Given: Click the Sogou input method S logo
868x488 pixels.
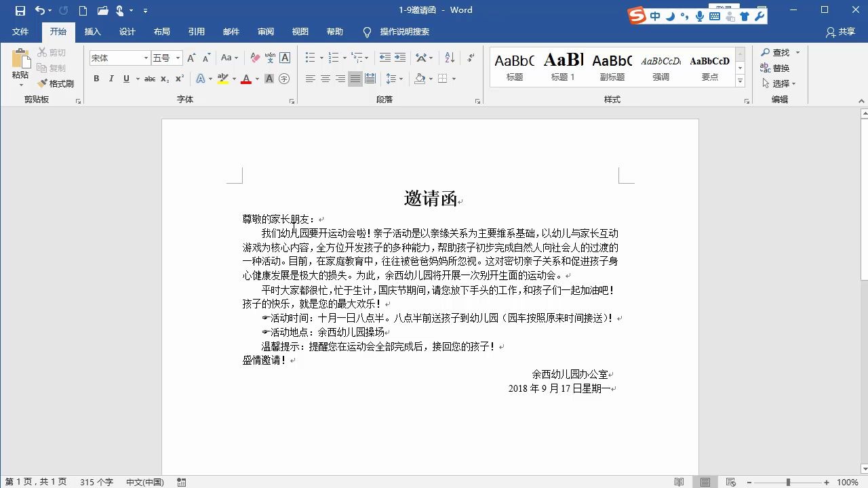Looking at the screenshot, I should pos(637,16).
